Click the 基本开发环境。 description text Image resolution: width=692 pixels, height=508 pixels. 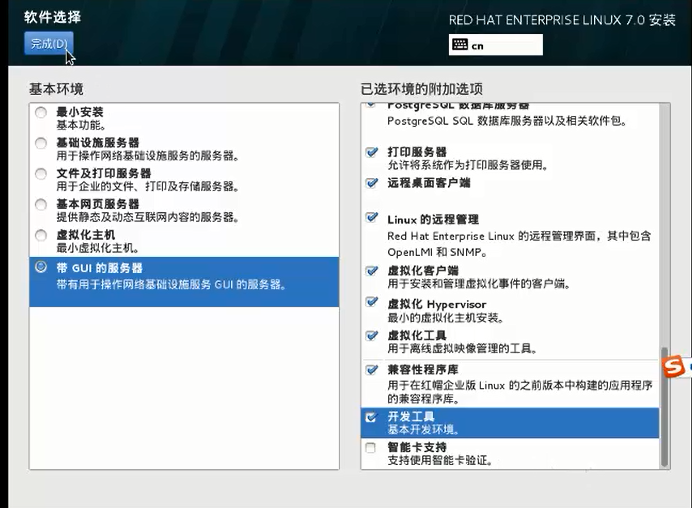(x=424, y=429)
